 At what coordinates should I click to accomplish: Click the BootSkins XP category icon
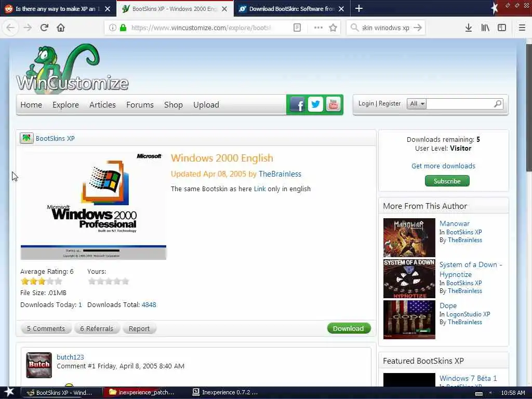(26, 138)
